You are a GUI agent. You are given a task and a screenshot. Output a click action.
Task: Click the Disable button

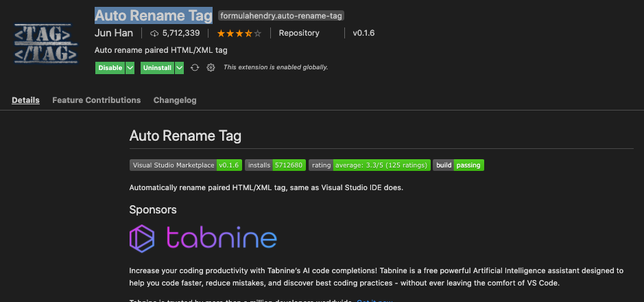pos(110,68)
